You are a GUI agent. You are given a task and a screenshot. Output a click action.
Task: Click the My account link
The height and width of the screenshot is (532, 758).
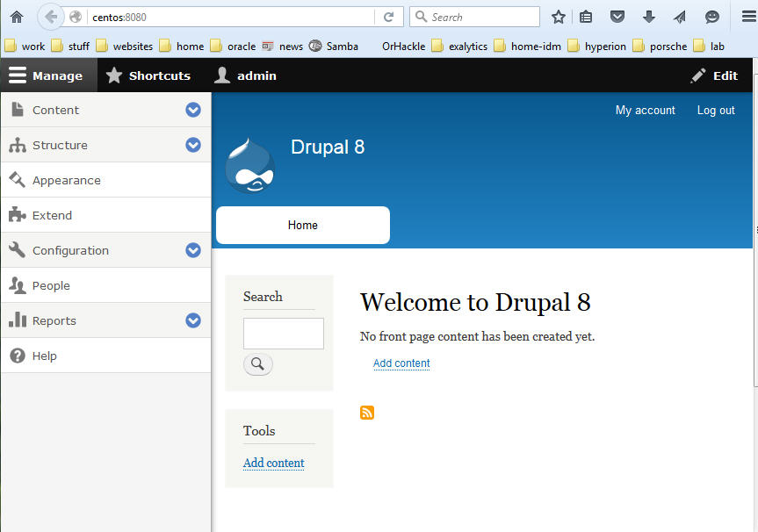coord(645,110)
